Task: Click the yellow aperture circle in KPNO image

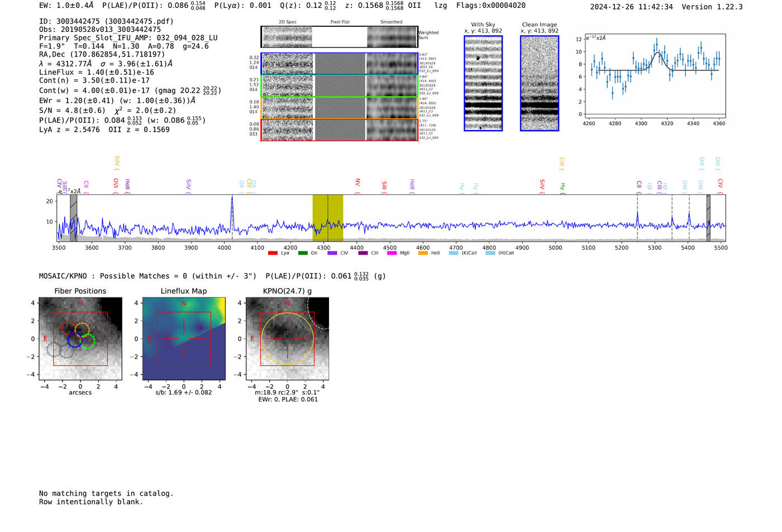Action: click(287, 338)
